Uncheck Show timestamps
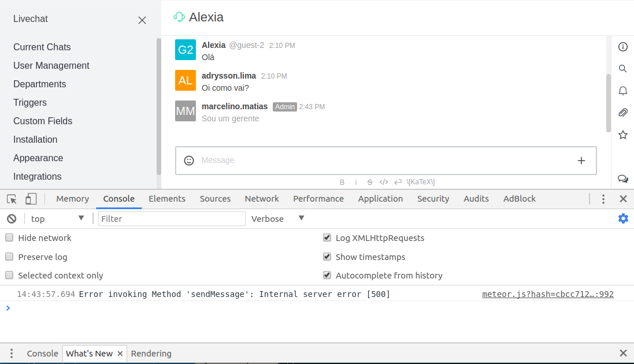Viewport: 634px width, 364px height. [x=327, y=257]
